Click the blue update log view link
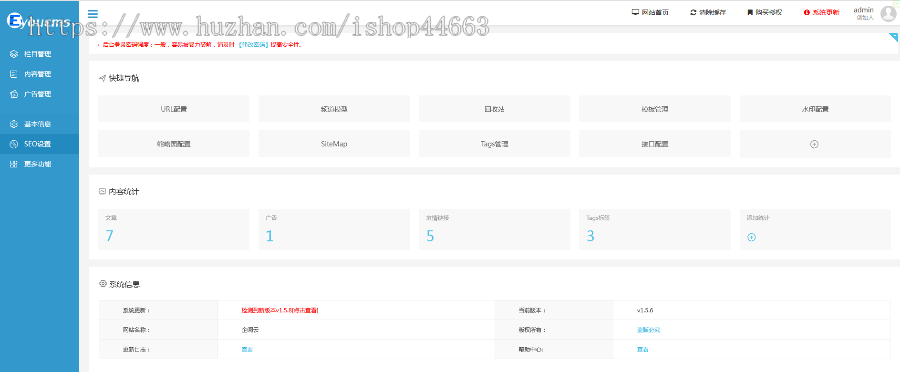 [x=247, y=349]
